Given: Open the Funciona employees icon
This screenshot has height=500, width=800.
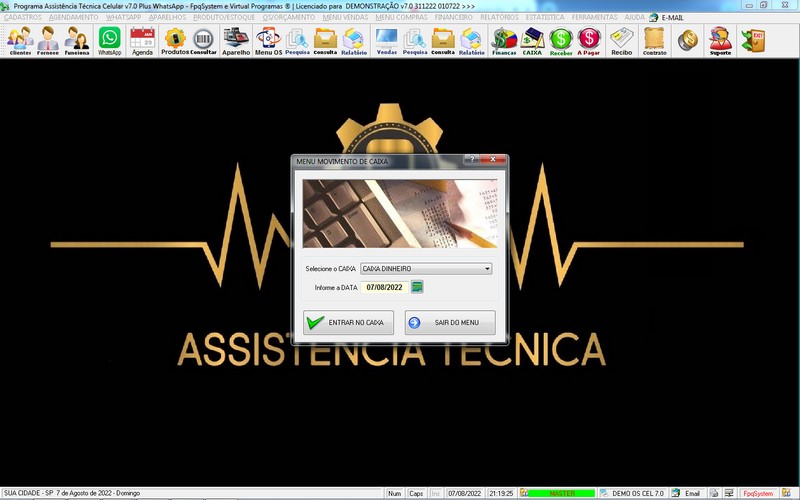Looking at the screenshot, I should point(77,41).
